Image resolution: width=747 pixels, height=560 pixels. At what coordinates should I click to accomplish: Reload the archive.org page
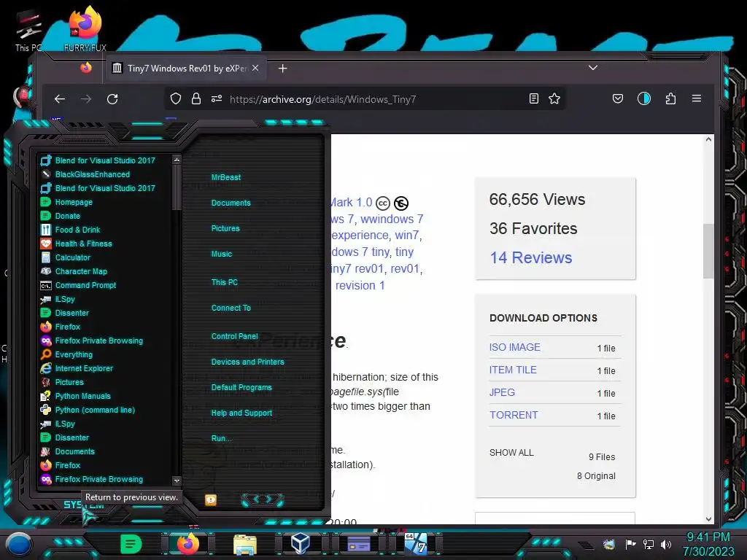click(x=112, y=99)
